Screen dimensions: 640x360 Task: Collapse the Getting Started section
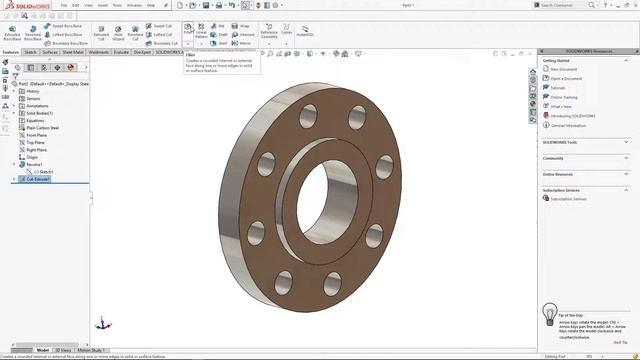pyautogui.click(x=626, y=60)
